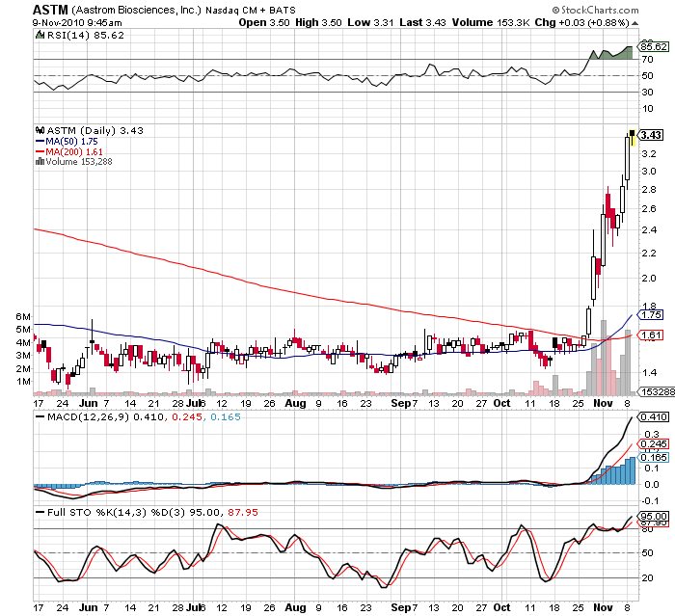
Task: Click the RSI 30 oversold axis label
Action: tap(647, 93)
